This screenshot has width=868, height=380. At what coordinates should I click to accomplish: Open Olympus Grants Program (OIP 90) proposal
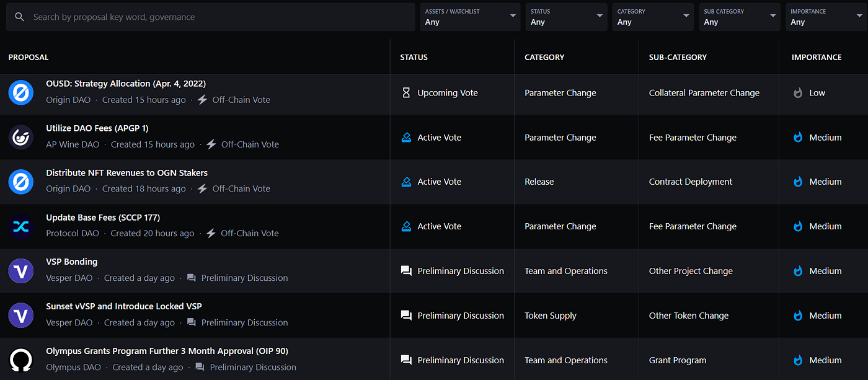(167, 351)
